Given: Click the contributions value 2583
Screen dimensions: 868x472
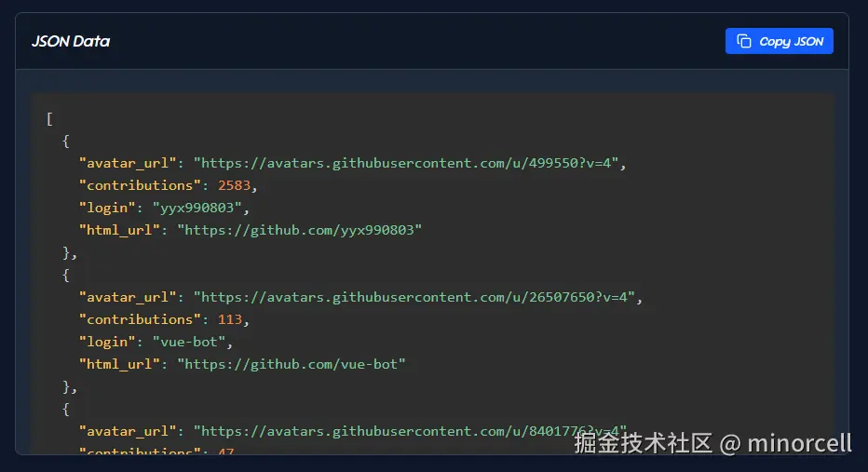Looking at the screenshot, I should click(234, 185).
